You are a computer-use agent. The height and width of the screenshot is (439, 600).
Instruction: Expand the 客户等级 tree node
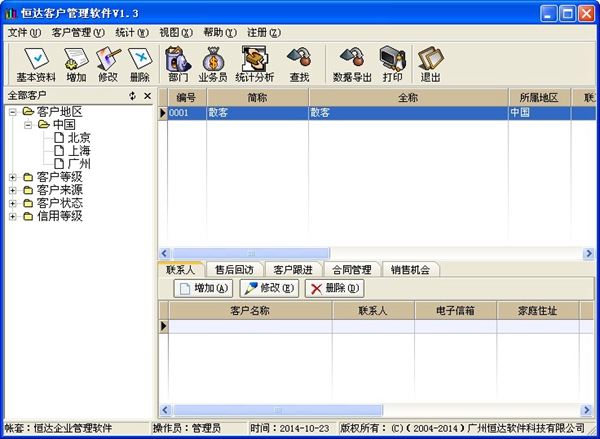click(x=13, y=177)
